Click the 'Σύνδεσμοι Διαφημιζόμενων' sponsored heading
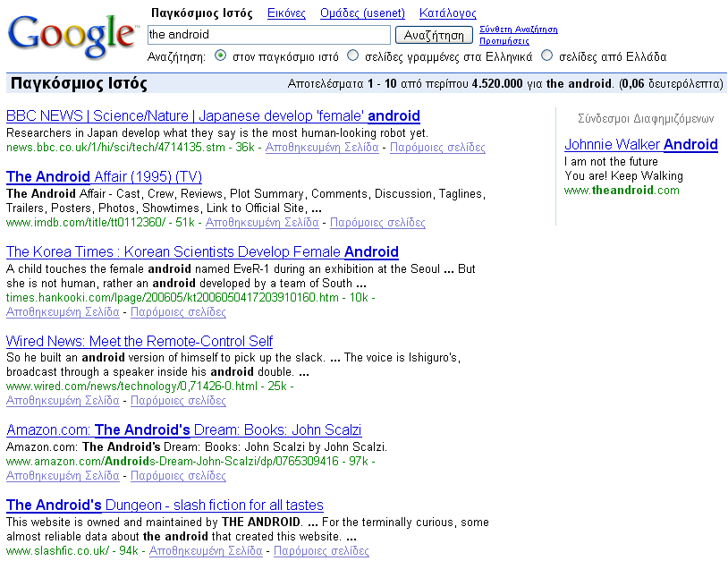The image size is (728, 561). click(646, 119)
